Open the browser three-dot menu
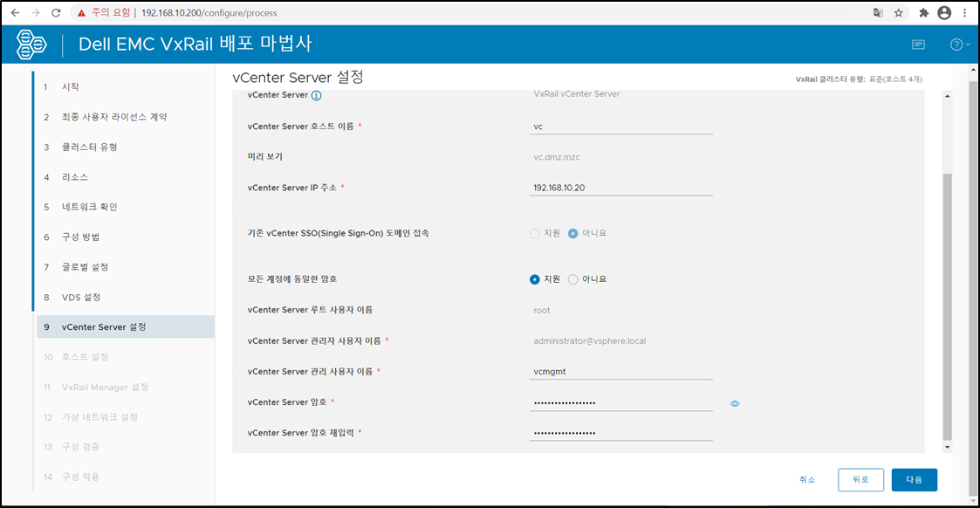Screen dimensions: 980x508 pos(965,12)
